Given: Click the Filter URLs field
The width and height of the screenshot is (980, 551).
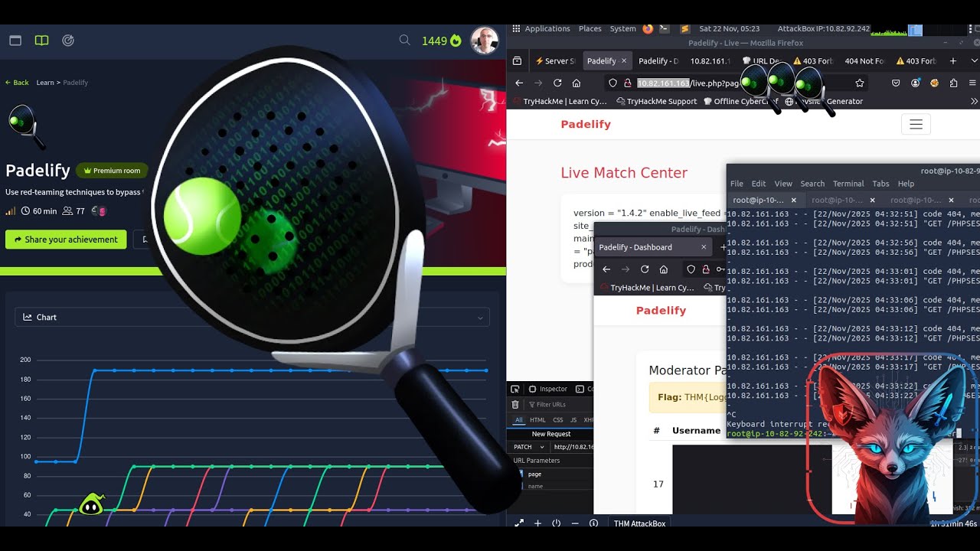Looking at the screenshot, I should click(559, 404).
